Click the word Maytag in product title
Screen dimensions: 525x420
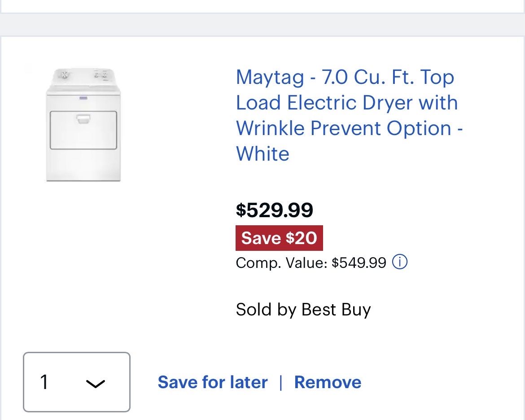(x=270, y=77)
